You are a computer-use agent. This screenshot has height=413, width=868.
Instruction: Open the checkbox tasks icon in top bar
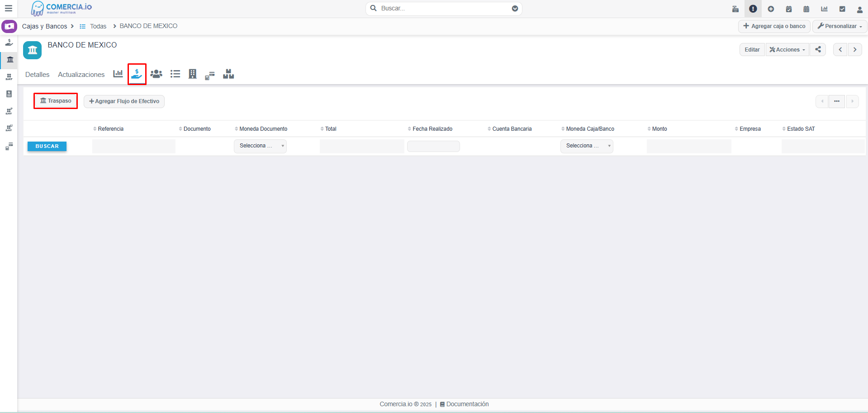(x=842, y=9)
